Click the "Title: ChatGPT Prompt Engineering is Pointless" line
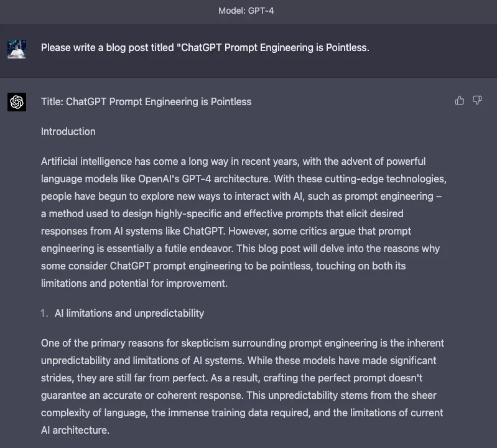497x448 pixels. (x=146, y=101)
